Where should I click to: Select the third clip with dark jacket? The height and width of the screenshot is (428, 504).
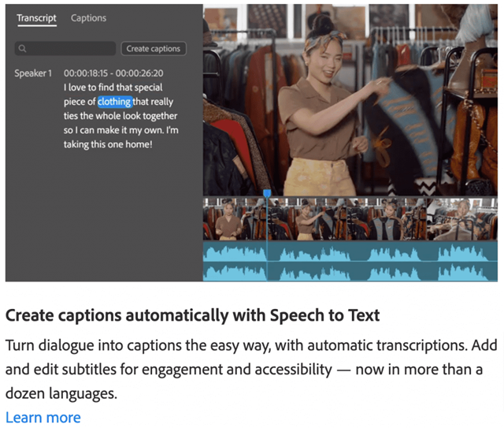click(386, 218)
